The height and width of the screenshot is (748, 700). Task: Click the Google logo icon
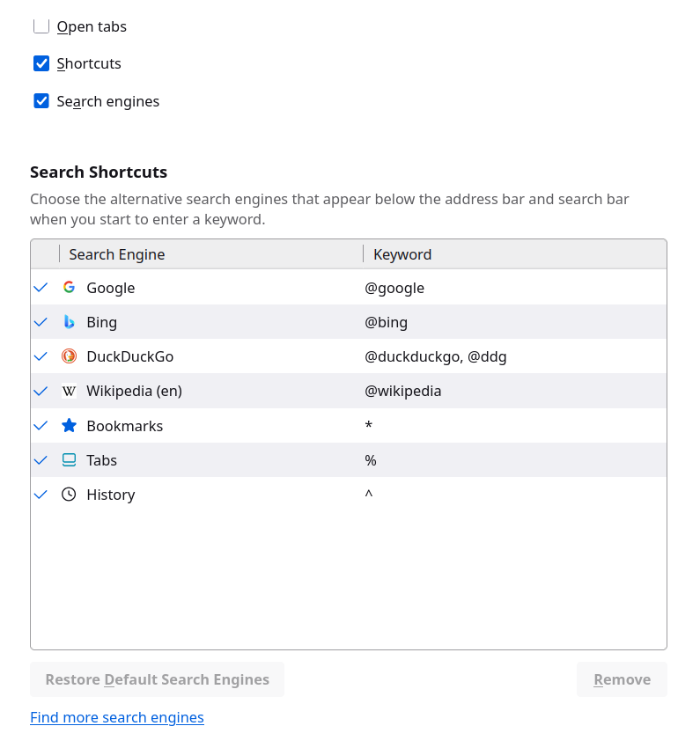pyautogui.click(x=70, y=288)
